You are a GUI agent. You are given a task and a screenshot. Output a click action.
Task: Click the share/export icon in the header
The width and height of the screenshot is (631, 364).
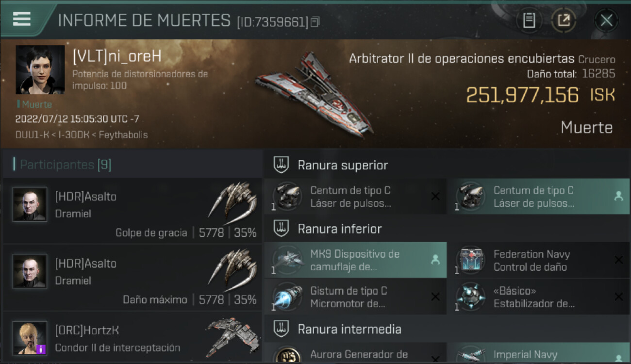pos(564,20)
